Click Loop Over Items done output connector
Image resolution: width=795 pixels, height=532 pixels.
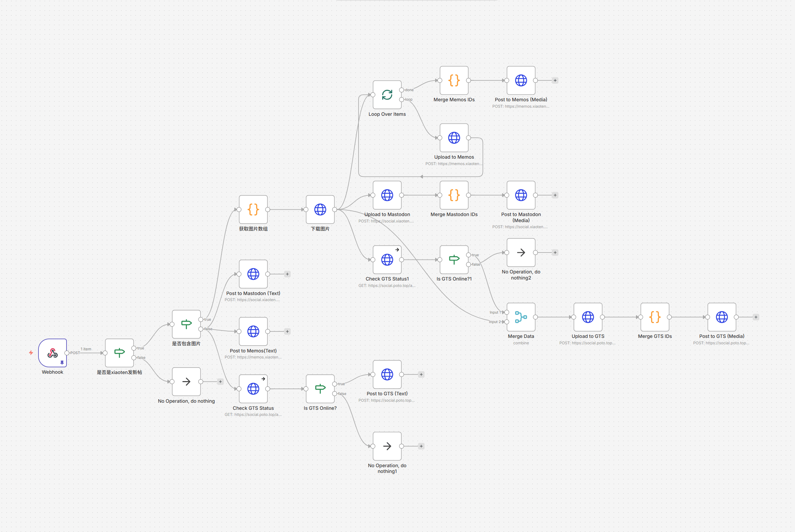point(401,90)
